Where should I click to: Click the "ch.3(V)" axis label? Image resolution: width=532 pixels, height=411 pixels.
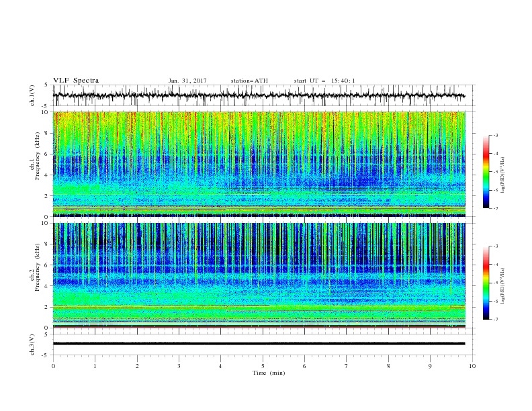32,345
